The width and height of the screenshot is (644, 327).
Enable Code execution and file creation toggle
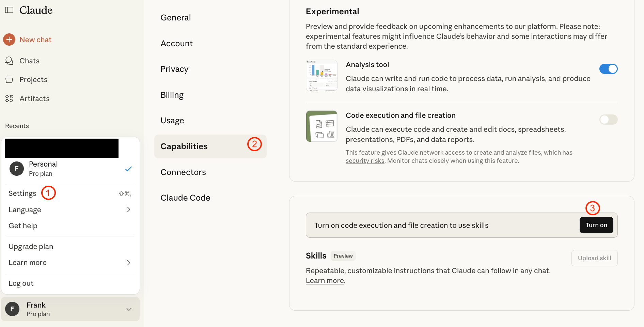coord(608,120)
